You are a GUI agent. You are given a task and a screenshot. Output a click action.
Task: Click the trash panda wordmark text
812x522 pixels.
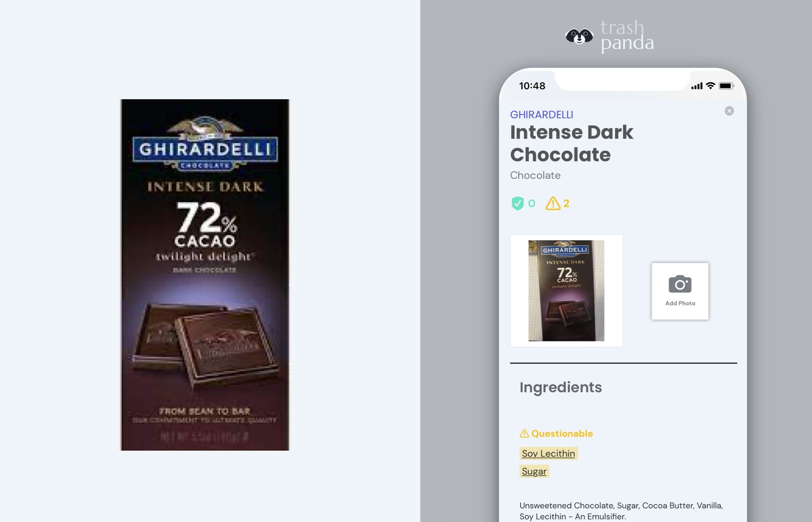(627, 36)
